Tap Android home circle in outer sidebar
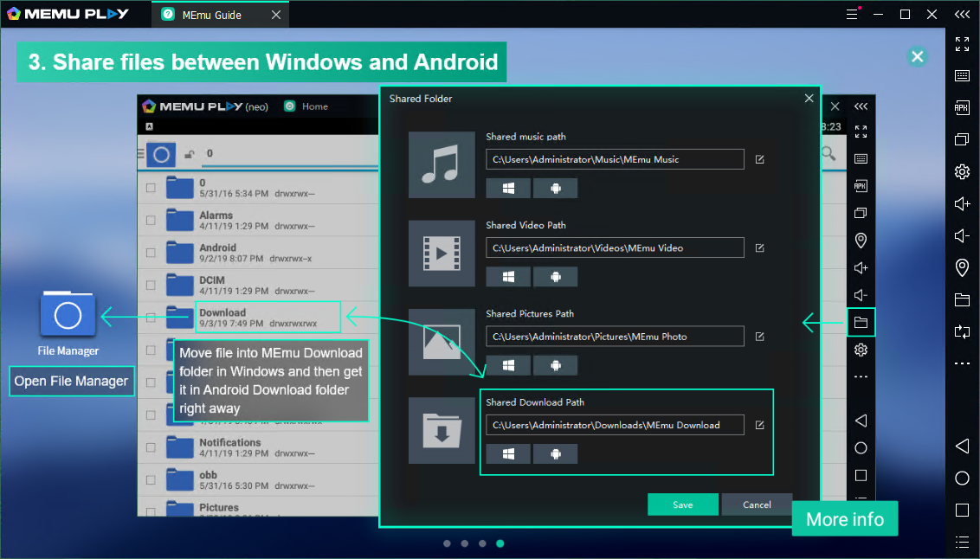The image size is (980, 559). 962,479
